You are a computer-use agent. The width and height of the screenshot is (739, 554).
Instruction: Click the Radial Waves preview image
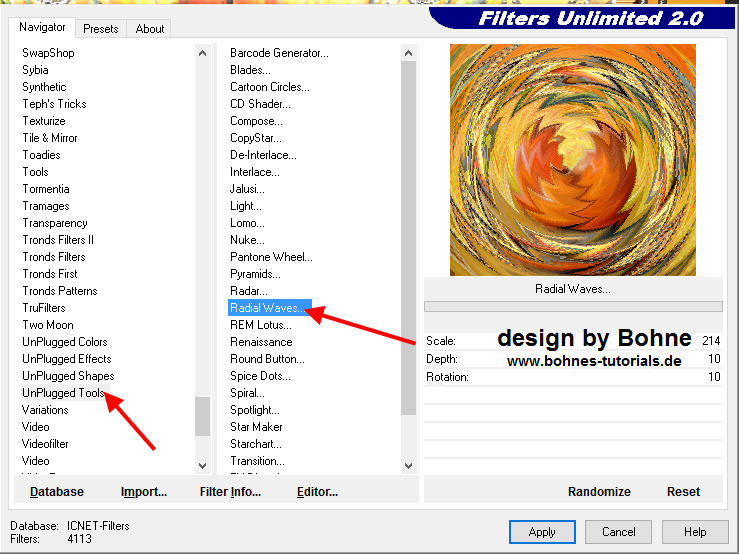point(572,160)
